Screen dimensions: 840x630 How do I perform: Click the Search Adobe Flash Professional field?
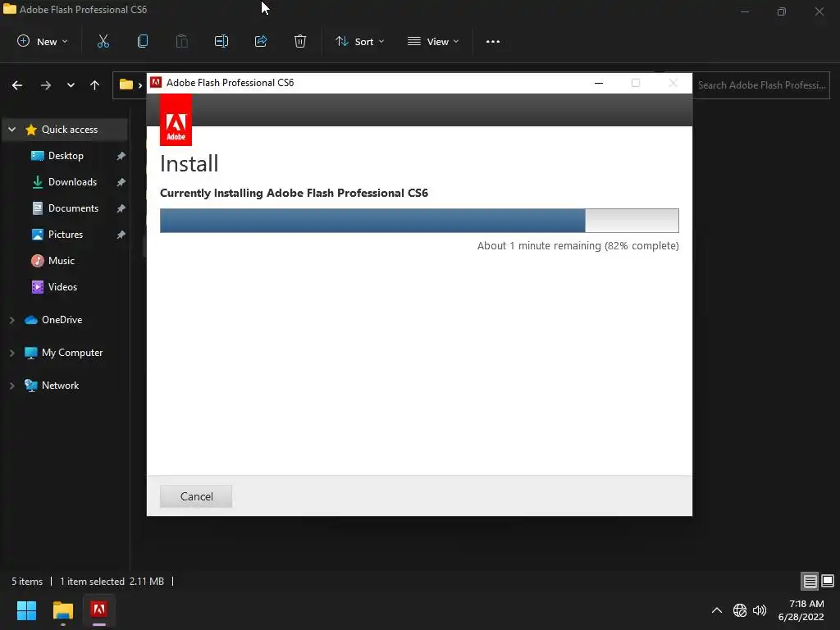pos(761,85)
